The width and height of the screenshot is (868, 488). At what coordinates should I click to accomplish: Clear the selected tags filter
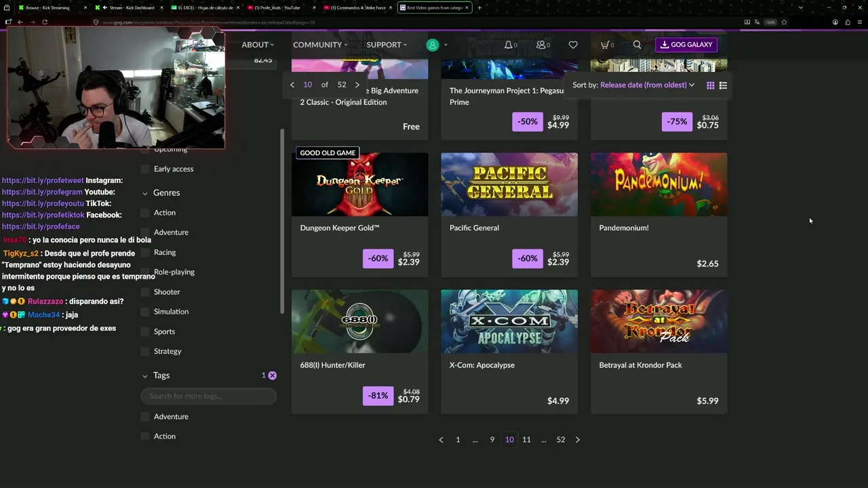(272, 375)
